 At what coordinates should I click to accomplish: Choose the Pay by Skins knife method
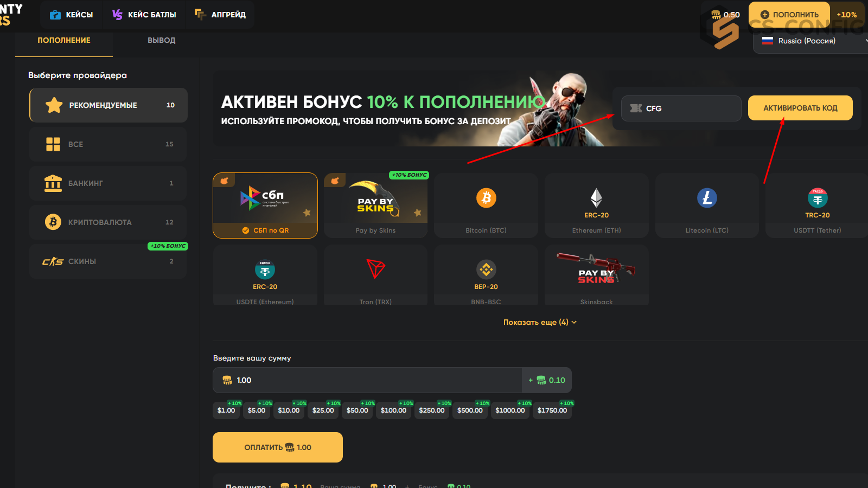pyautogui.click(x=375, y=206)
